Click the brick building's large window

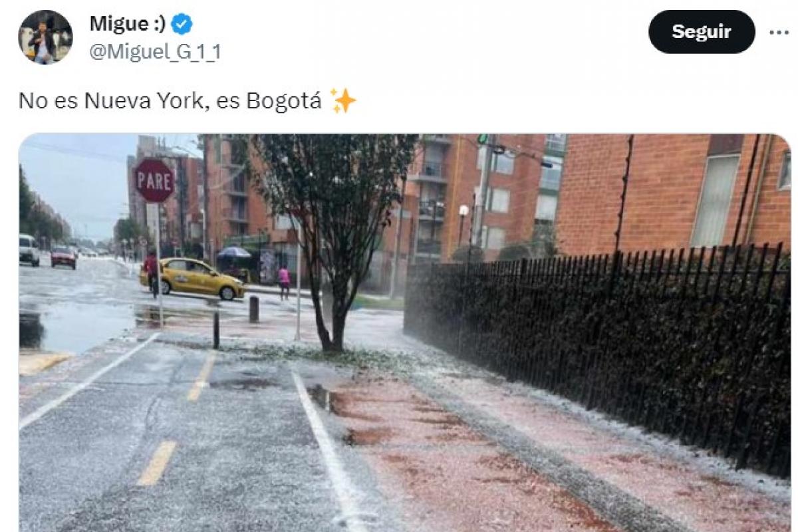click(x=715, y=199)
